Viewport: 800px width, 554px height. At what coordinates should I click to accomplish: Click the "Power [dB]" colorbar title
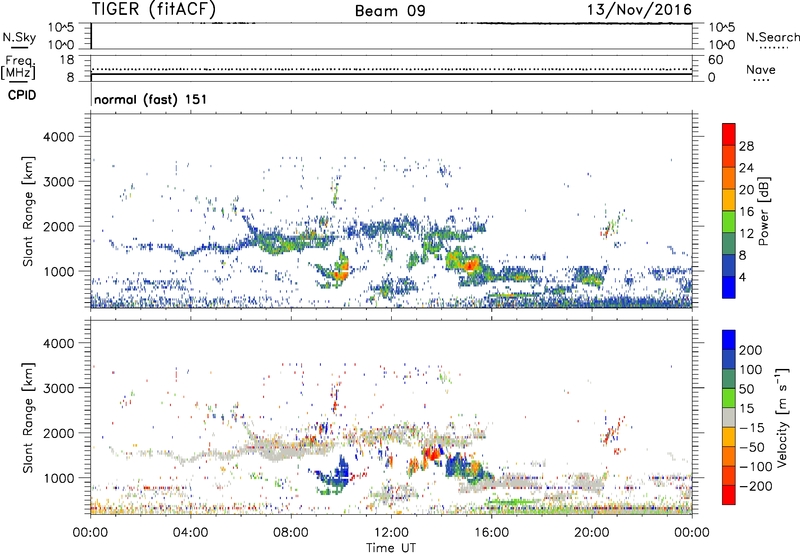[x=764, y=211]
